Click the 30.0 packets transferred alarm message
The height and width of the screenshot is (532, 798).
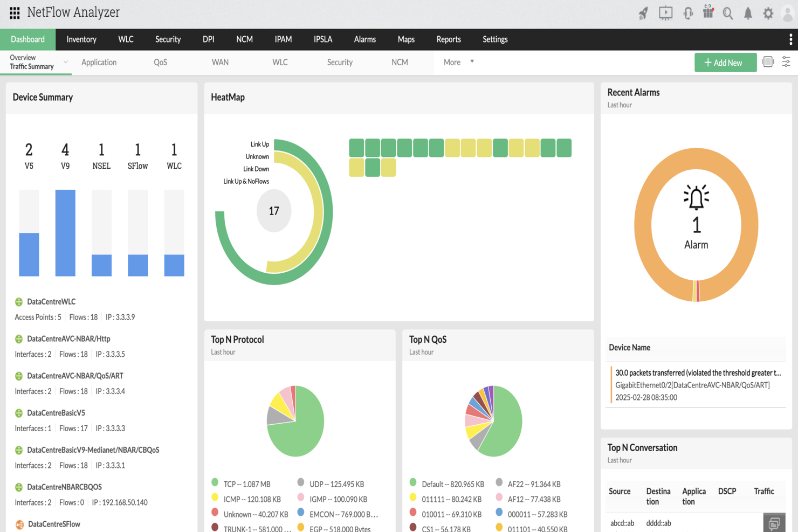(698, 373)
